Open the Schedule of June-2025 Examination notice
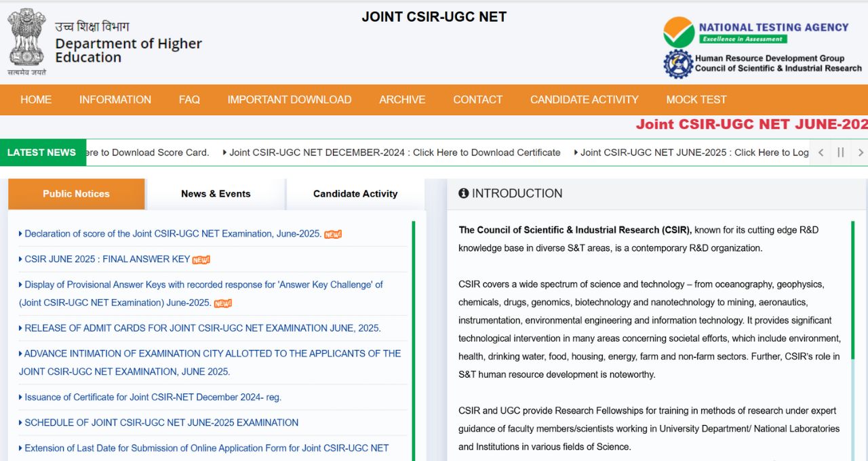868x461 pixels. click(x=161, y=422)
